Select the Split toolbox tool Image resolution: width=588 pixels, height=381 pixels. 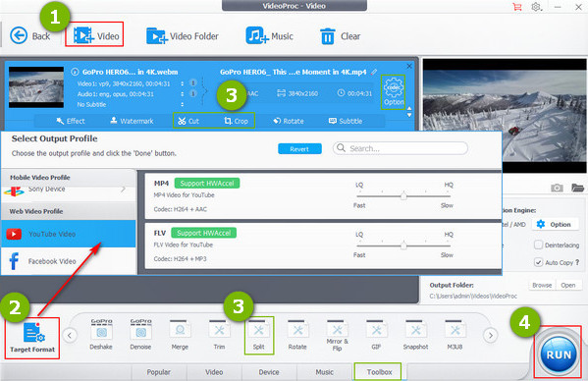coord(259,335)
